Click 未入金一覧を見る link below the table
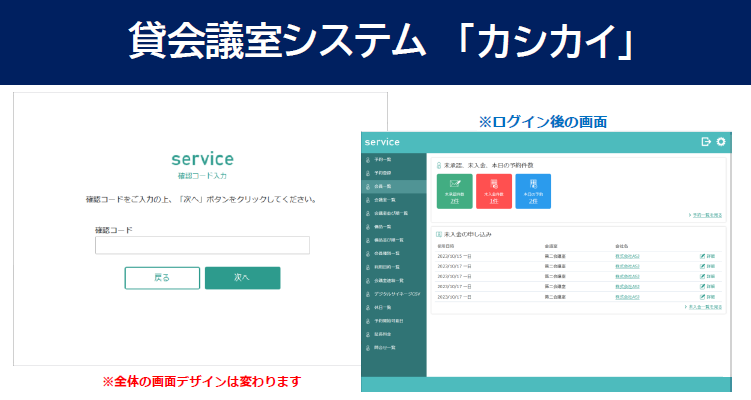Viewport: 751px width, 400px height. 704,307
